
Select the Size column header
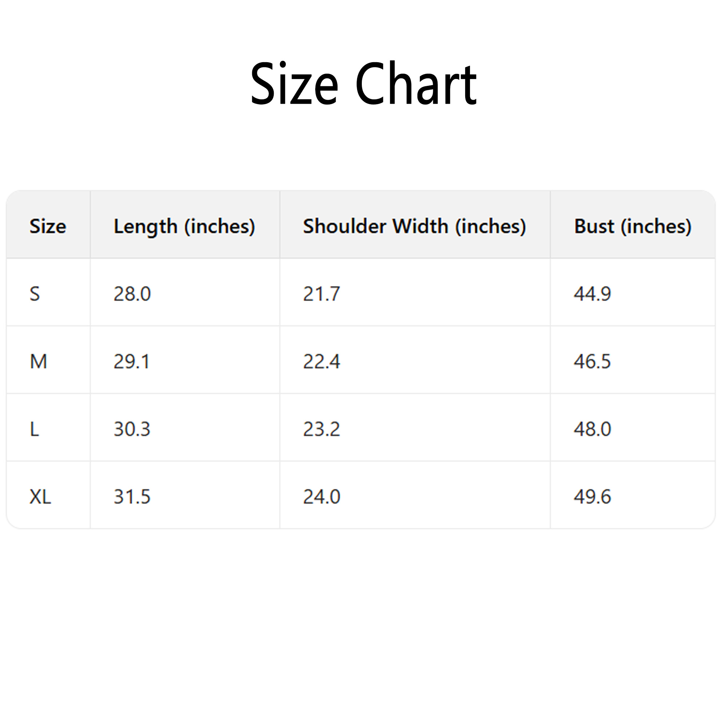(x=48, y=226)
